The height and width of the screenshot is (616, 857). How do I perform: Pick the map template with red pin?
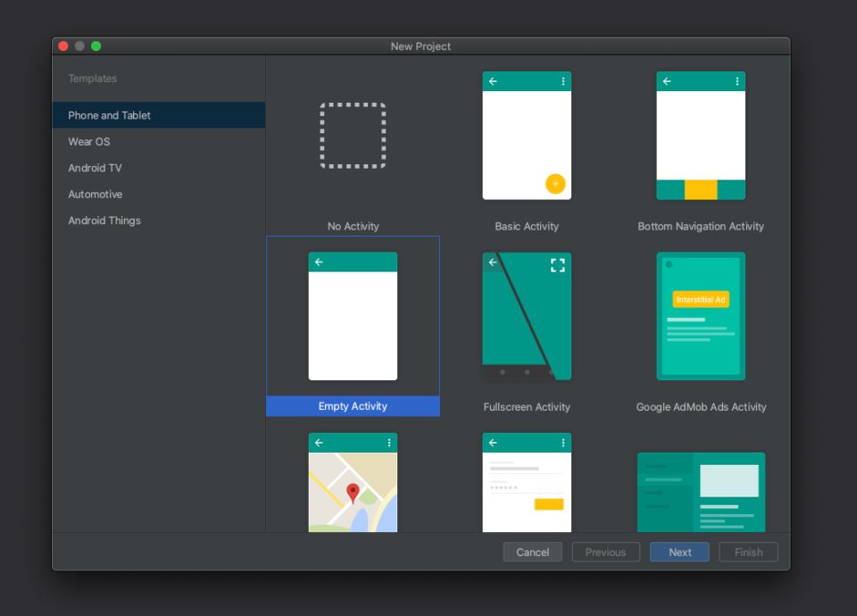point(353,483)
